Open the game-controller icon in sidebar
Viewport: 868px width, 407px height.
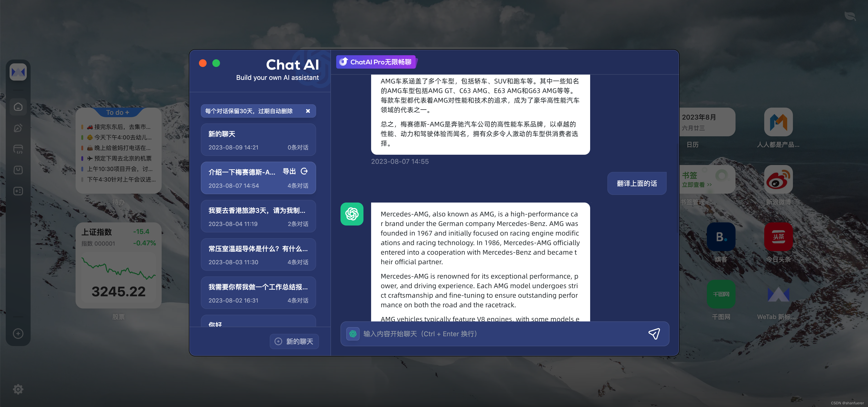[x=18, y=191]
